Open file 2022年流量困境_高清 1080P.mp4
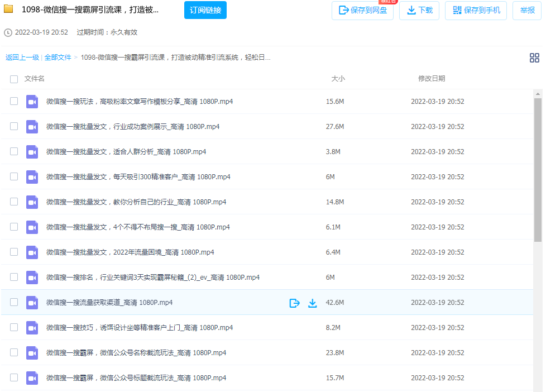 click(130, 252)
